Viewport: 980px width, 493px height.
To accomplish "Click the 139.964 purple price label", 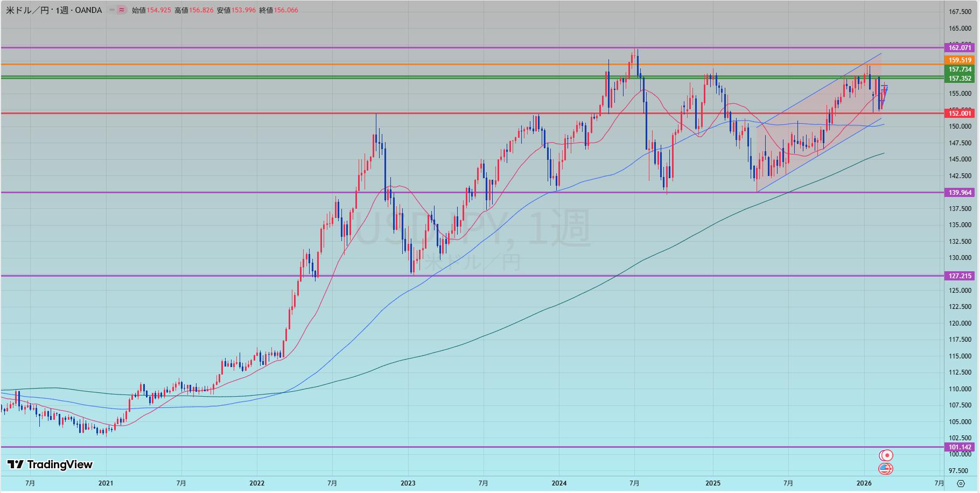I will pos(960,193).
